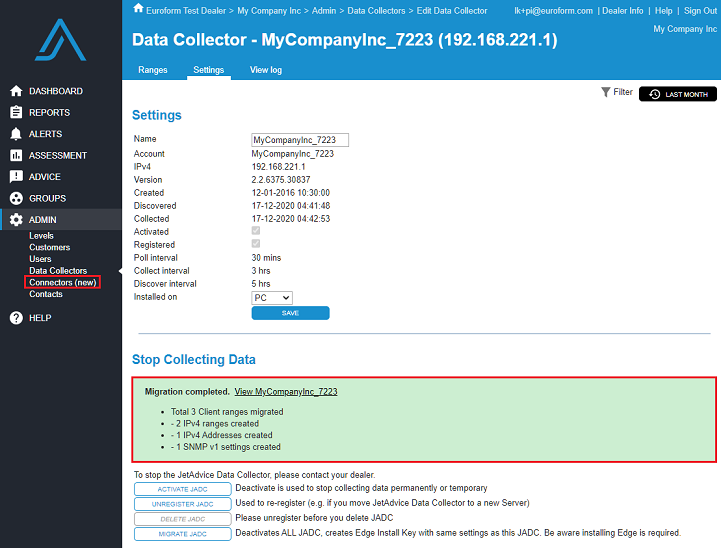Click My Company Inc text under Sign Out
This screenshot has width=721, height=548.
click(x=685, y=29)
